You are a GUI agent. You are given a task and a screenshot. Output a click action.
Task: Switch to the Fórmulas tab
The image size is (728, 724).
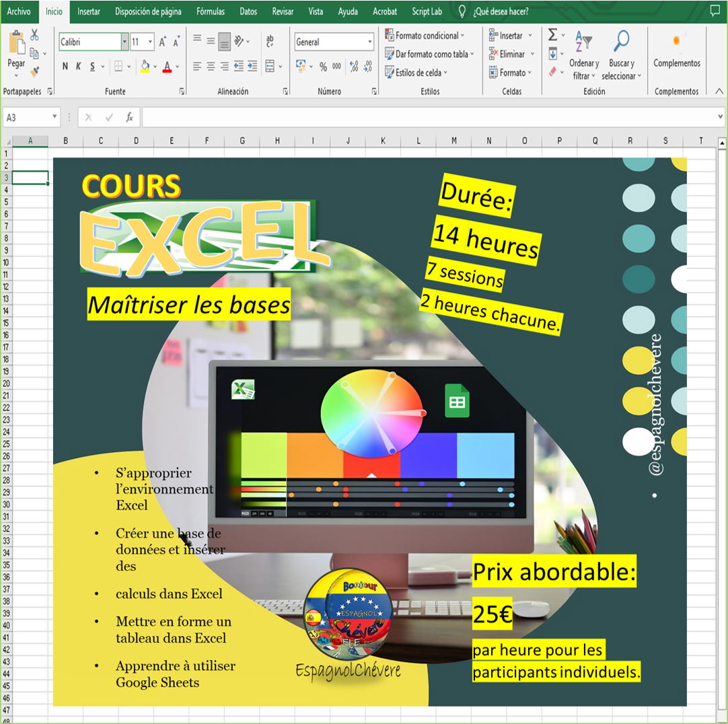(x=211, y=11)
